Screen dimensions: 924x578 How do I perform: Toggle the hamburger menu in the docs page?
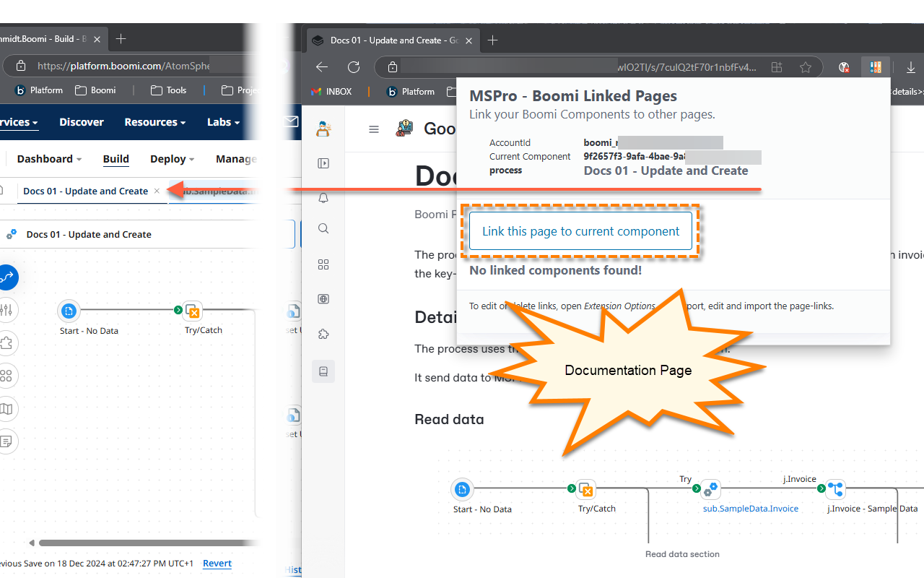coord(373,129)
